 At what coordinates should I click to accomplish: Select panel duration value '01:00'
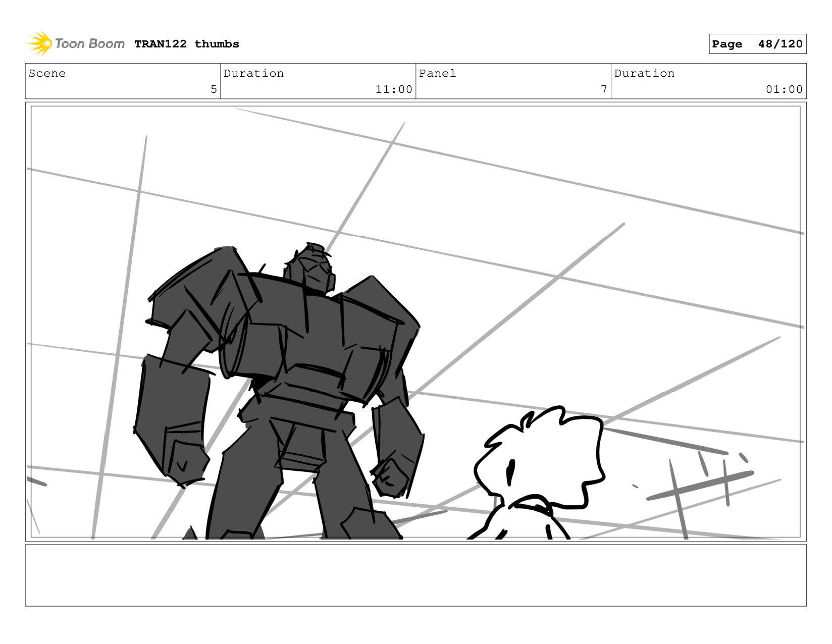tap(784, 89)
